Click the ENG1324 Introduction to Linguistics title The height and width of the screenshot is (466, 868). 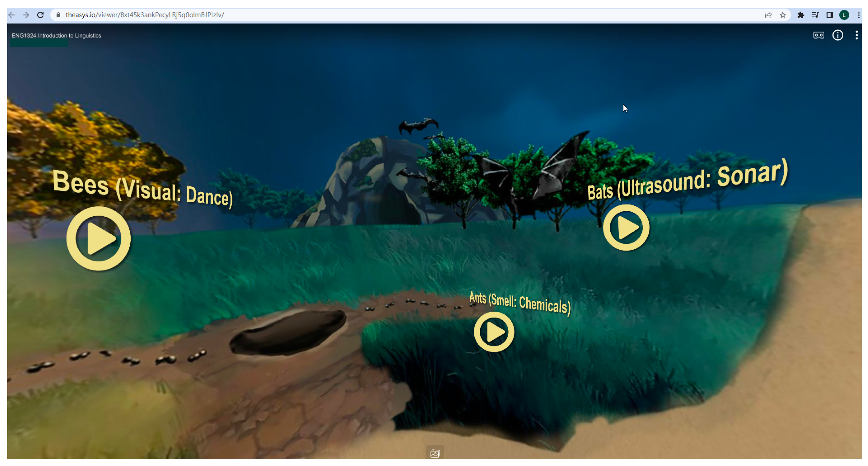tap(56, 36)
